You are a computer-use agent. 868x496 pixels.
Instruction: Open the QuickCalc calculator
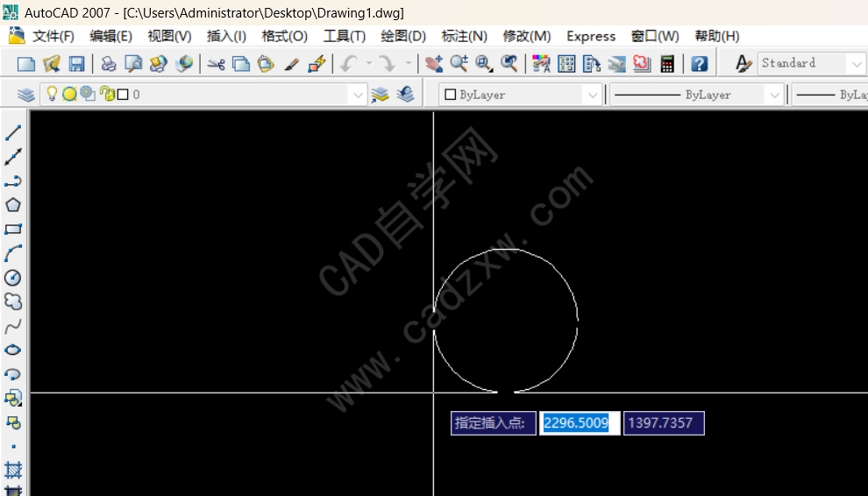[x=667, y=64]
